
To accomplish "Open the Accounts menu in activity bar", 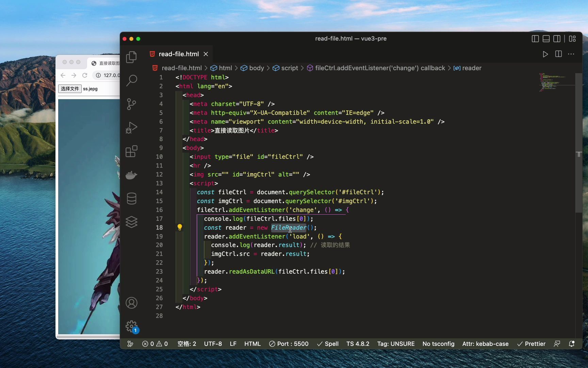I will (131, 303).
